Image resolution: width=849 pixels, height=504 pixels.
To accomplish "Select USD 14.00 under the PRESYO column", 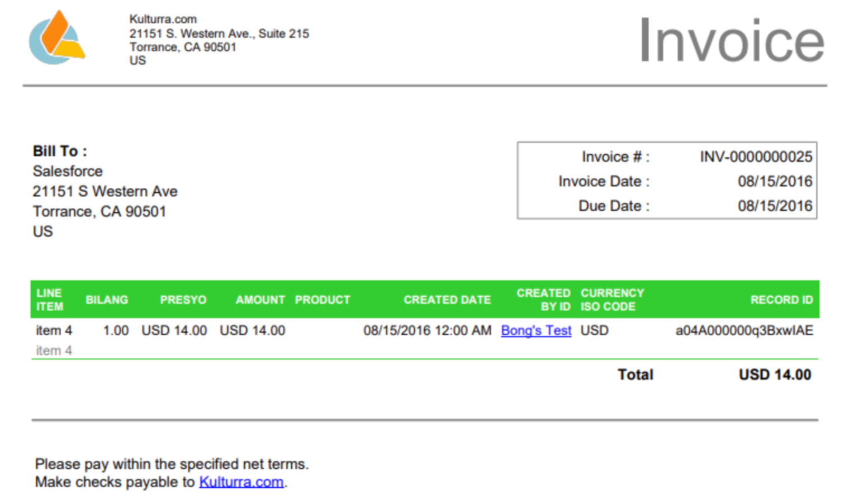I will (174, 331).
